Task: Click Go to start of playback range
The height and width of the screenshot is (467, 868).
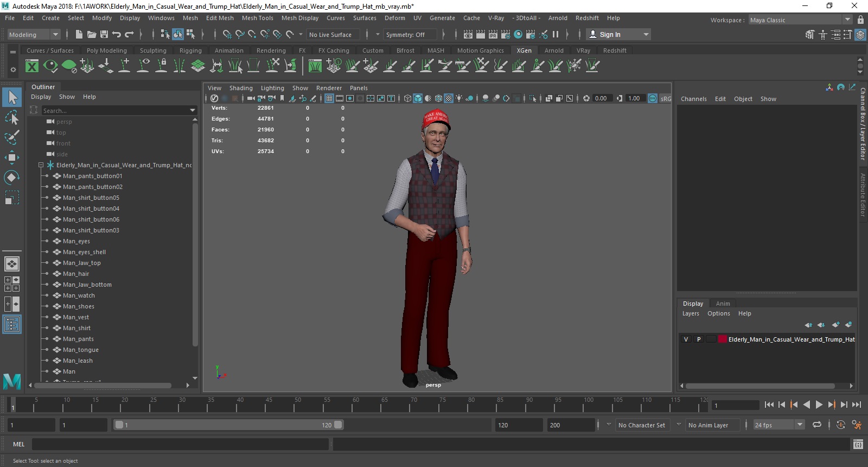Action: 769,405
